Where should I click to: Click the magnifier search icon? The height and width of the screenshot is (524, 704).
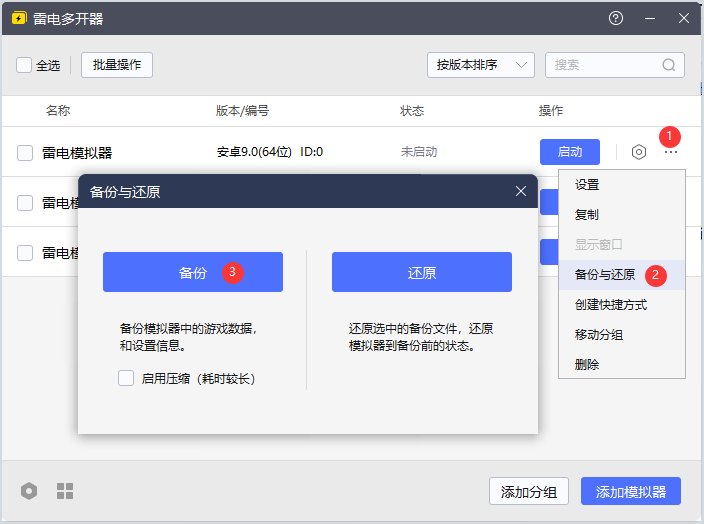click(x=669, y=65)
